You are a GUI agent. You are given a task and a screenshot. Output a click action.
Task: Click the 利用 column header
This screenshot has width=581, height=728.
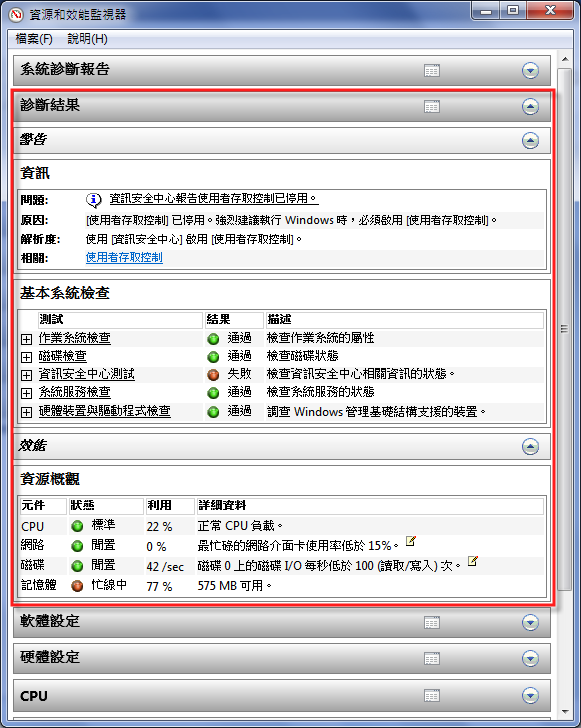click(170, 506)
